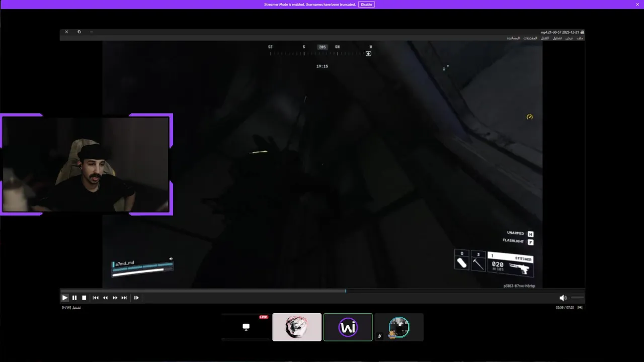Open the تشغيل (Play) menu
This screenshot has width=644, height=362.
click(x=557, y=38)
